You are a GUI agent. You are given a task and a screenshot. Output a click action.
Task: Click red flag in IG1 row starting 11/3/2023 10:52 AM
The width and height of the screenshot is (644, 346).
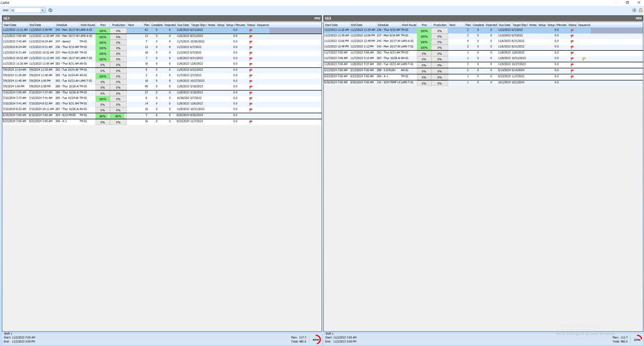[251, 58]
